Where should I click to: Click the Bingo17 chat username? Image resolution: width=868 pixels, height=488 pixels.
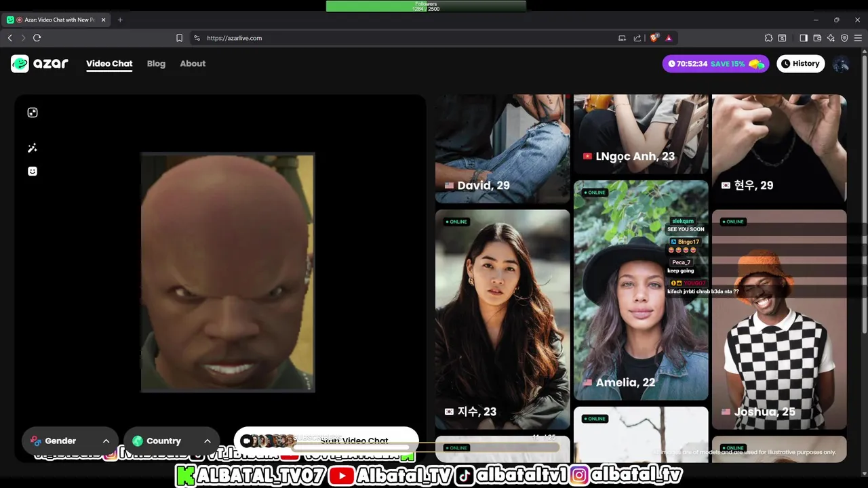688,242
